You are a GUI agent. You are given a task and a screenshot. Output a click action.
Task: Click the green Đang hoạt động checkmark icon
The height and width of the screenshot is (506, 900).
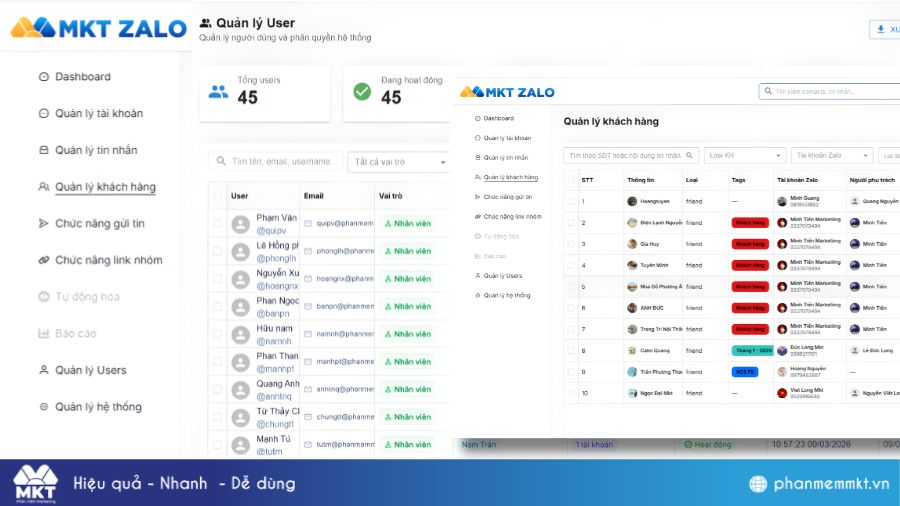362,92
